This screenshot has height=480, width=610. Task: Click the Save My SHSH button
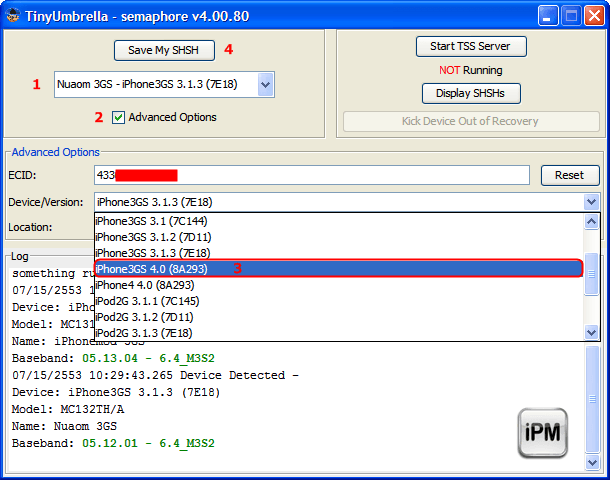click(x=164, y=50)
